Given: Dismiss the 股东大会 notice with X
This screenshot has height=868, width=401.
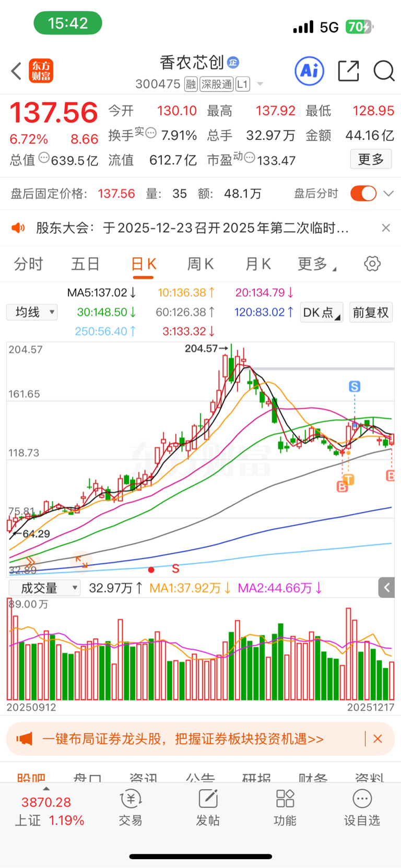Looking at the screenshot, I should pyautogui.click(x=386, y=228).
